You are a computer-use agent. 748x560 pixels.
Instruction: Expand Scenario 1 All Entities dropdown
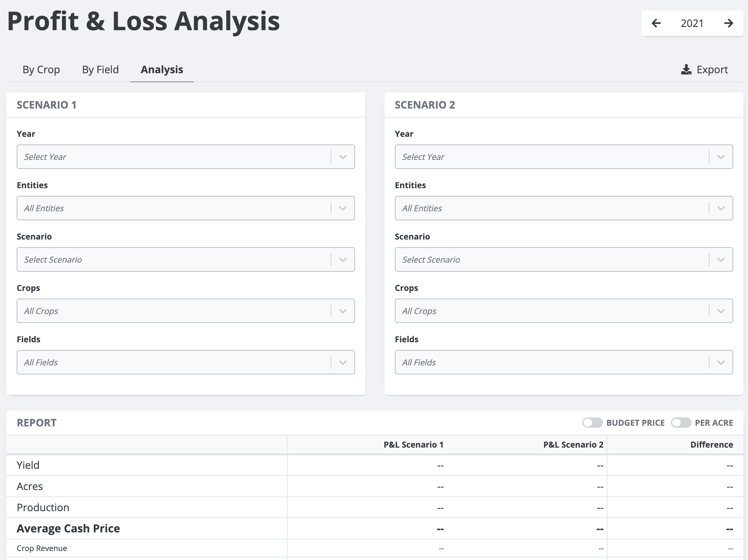pyautogui.click(x=172, y=208)
